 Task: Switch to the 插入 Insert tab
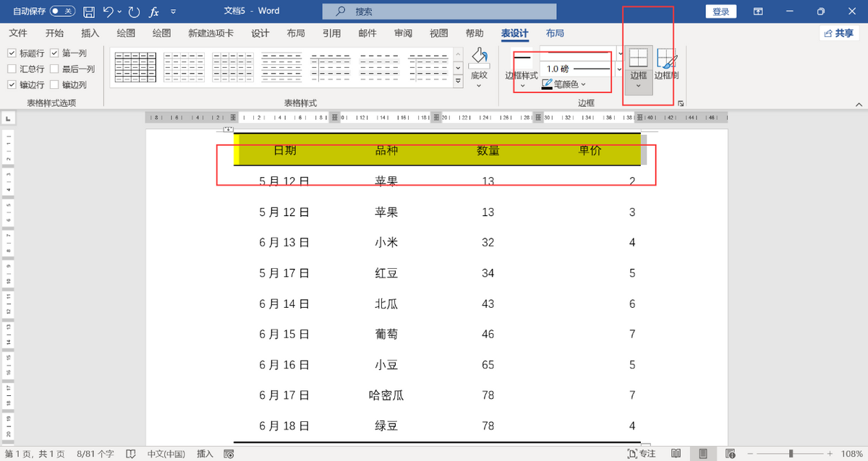90,33
